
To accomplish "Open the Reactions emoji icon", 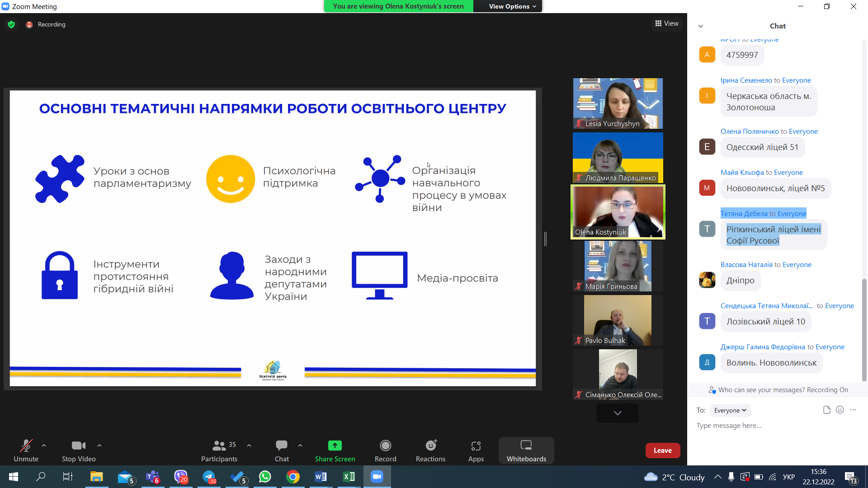I will 431,446.
